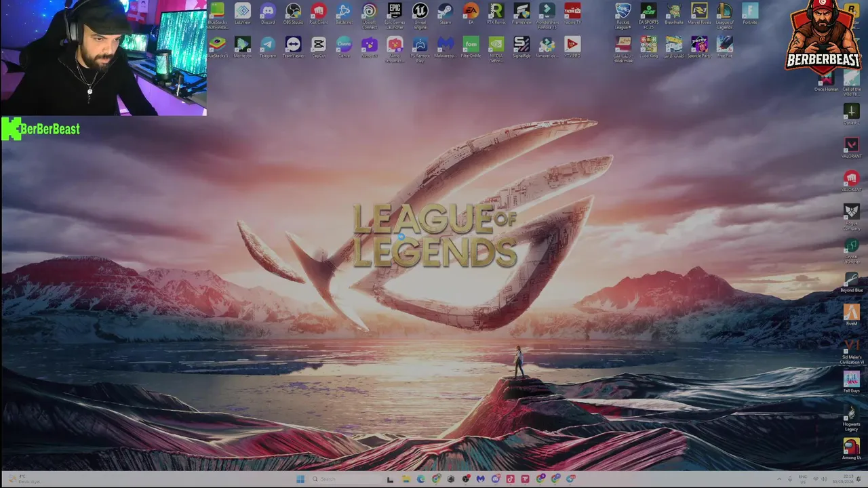Select the Fall Guys shortcut
868x488 pixels.
pos(852,382)
